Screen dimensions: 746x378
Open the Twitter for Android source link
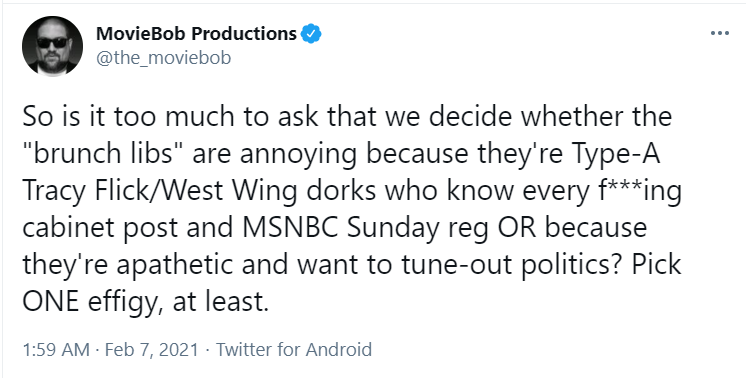294,349
